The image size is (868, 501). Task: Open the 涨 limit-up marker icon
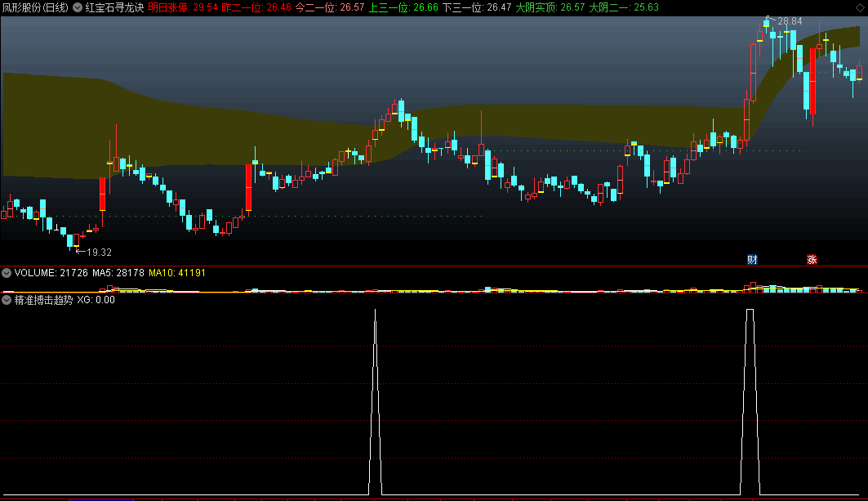pos(812,259)
